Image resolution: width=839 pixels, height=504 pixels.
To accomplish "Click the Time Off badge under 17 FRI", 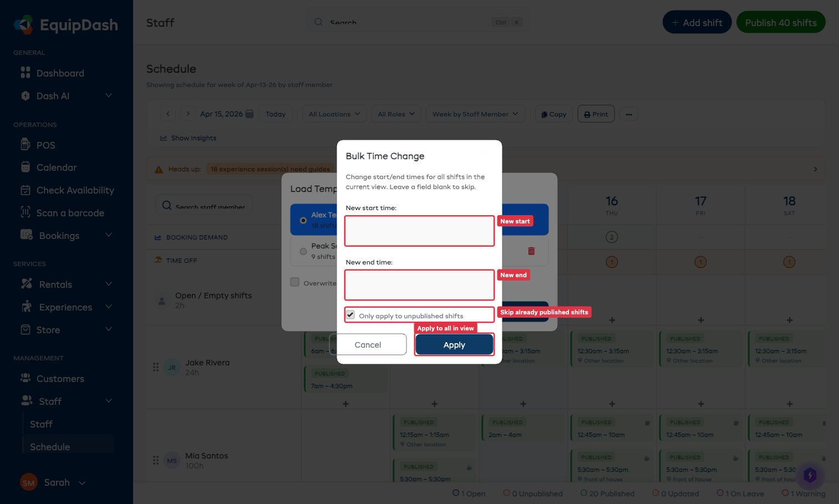I will (700, 262).
